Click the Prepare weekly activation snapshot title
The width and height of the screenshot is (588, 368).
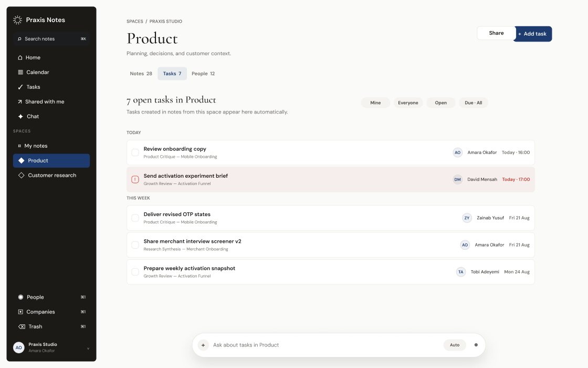190,268
